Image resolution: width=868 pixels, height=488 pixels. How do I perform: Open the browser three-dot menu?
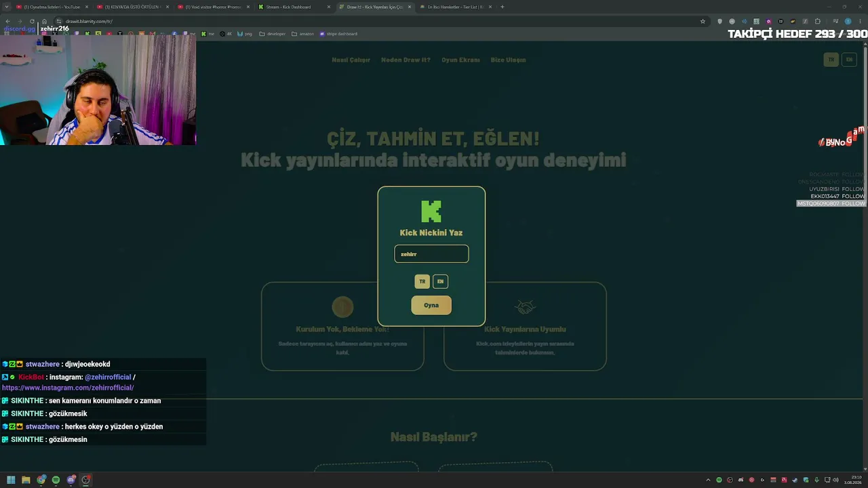[x=860, y=21]
